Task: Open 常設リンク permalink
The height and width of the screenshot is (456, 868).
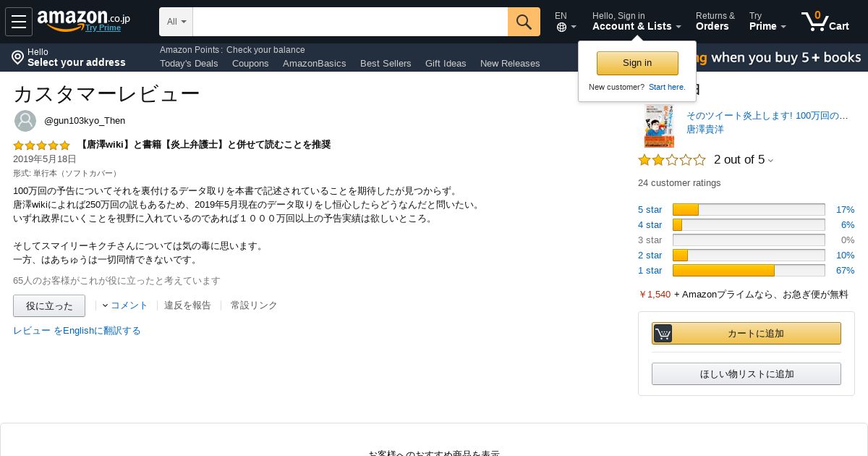Action: tap(254, 305)
